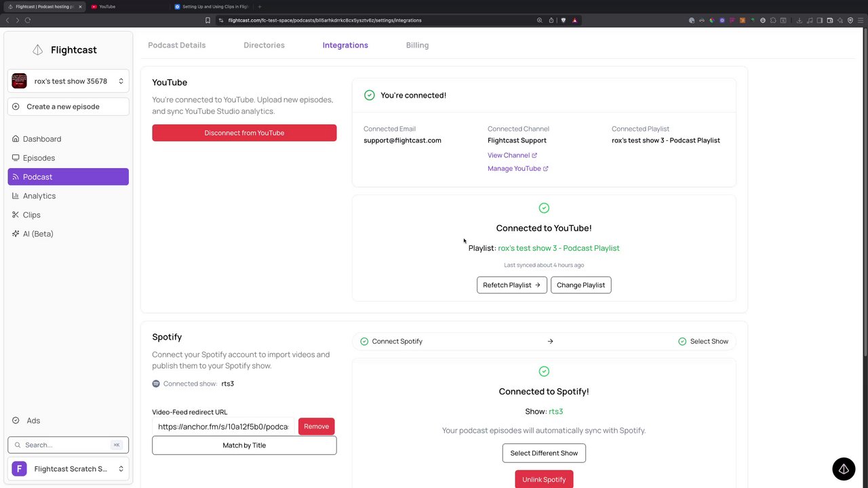868x488 pixels.
Task: Click the Video-Feed redirect URL field
Action: point(223,426)
